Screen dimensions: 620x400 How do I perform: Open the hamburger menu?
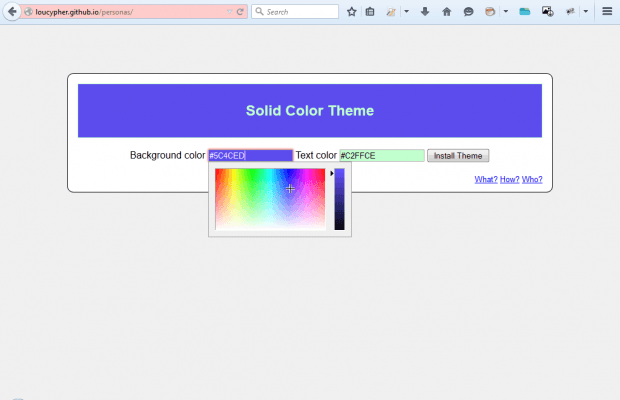click(x=607, y=11)
